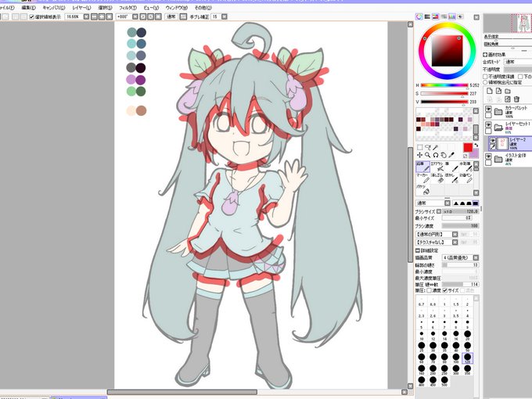Choose the flat square brush edge shape

476,203
